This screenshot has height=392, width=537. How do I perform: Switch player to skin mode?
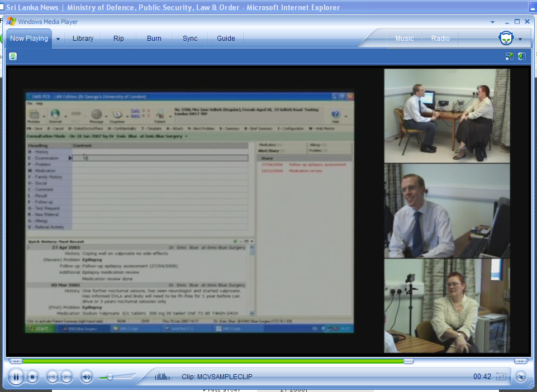520,377
